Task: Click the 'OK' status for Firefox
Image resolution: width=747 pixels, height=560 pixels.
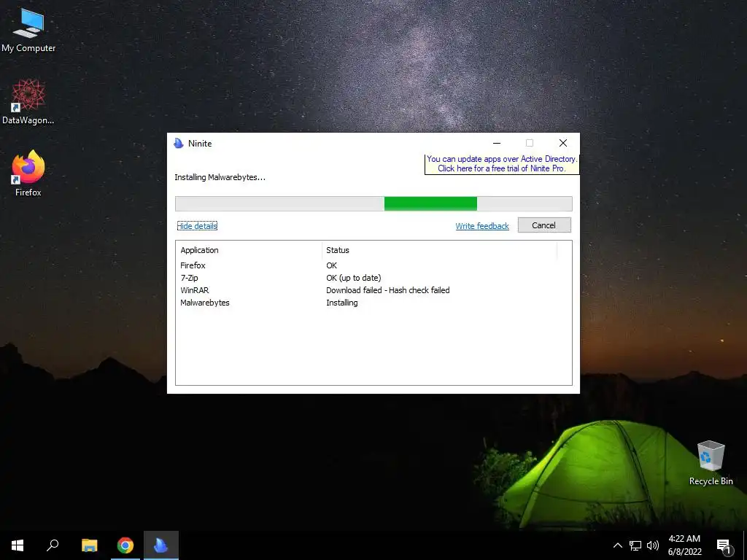Action: coord(332,265)
